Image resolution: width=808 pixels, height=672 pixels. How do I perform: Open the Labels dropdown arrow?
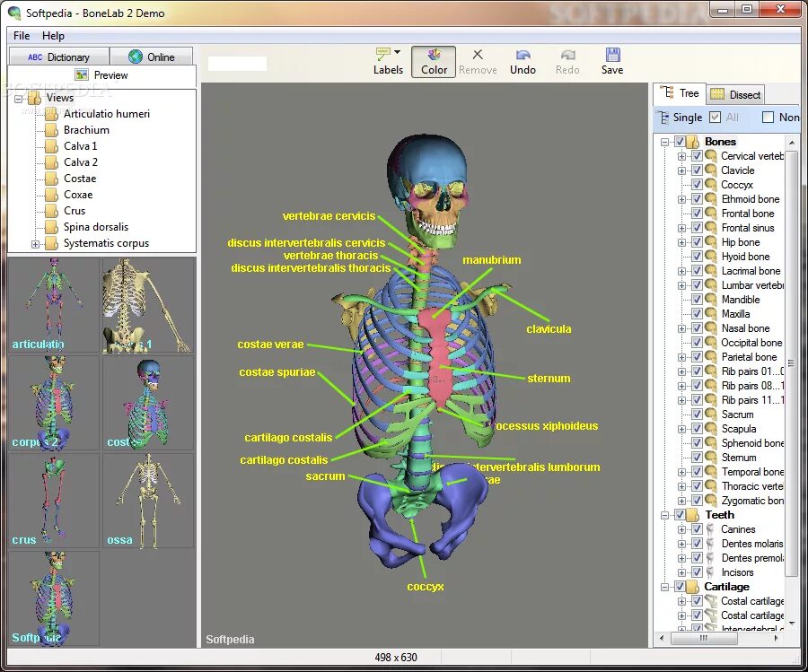(x=398, y=52)
